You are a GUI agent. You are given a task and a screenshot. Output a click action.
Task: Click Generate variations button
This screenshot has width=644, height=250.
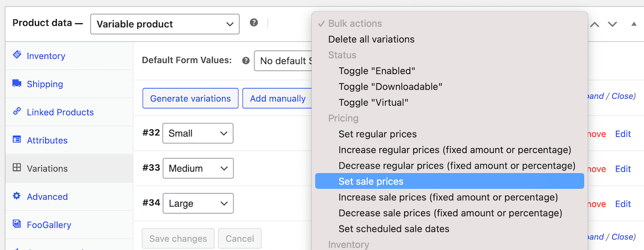191,98
